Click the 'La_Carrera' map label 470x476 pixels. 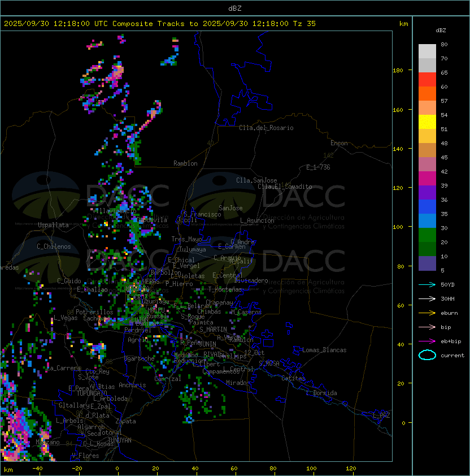coord(63,368)
